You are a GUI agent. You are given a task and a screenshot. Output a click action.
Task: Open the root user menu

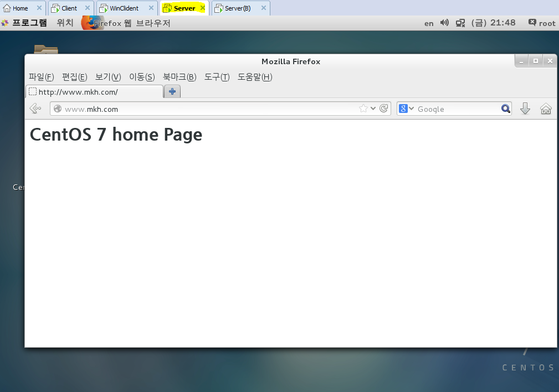point(542,23)
